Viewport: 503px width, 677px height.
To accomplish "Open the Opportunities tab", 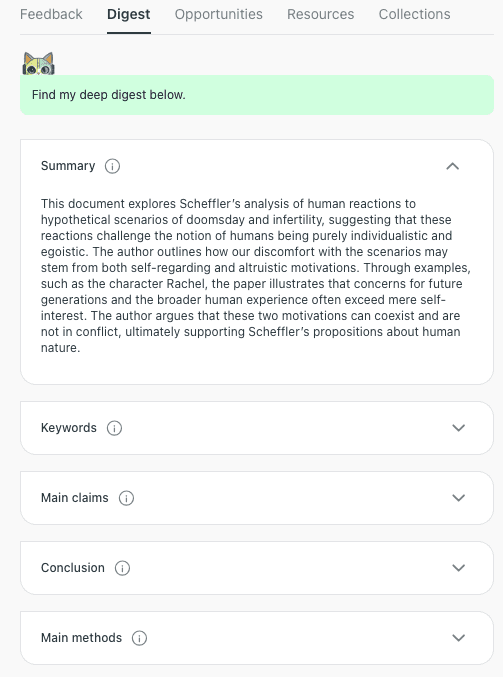I will tap(218, 14).
